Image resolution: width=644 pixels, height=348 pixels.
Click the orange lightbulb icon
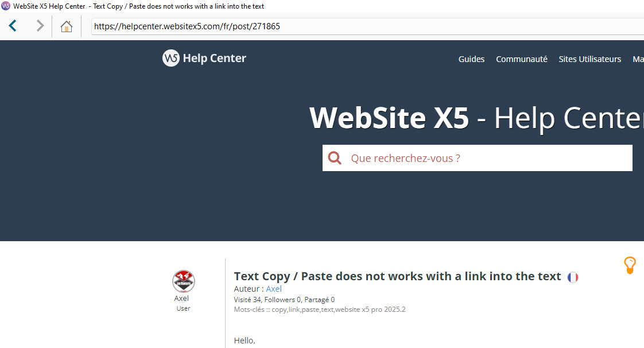(630, 265)
